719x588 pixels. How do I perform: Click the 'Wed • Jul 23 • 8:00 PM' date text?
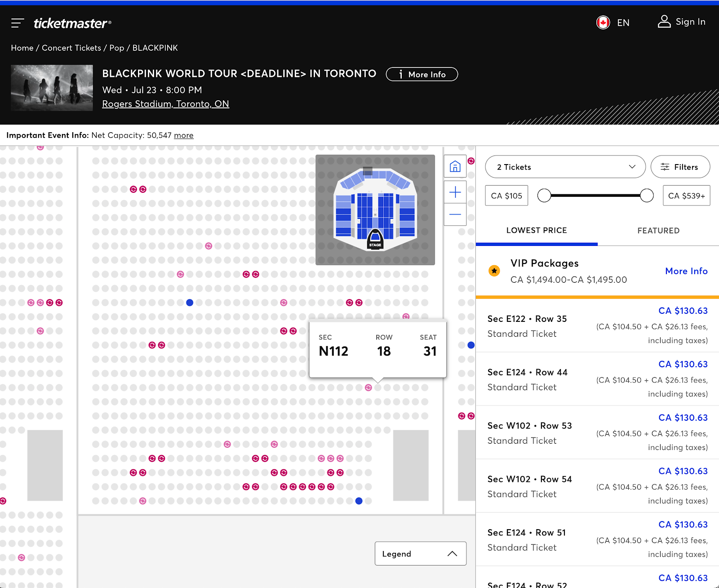(x=152, y=90)
